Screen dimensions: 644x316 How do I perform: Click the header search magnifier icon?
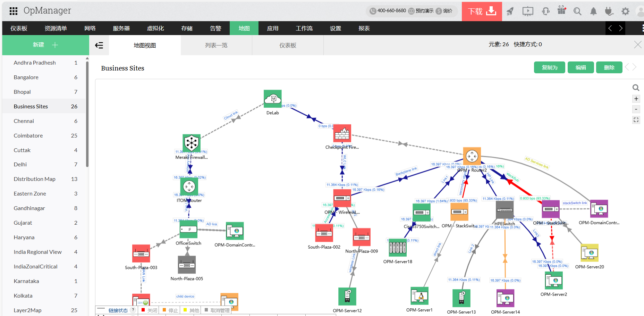pyautogui.click(x=577, y=11)
